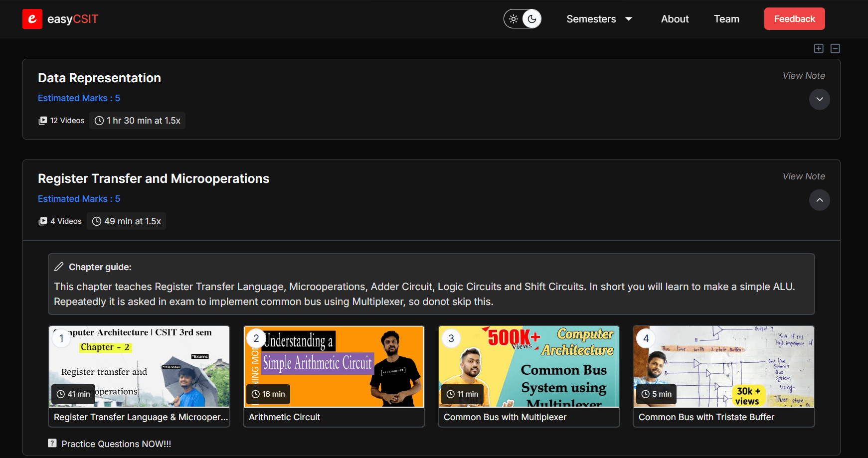The width and height of the screenshot is (868, 458).
Task: Open the Team page
Action: pyautogui.click(x=726, y=19)
